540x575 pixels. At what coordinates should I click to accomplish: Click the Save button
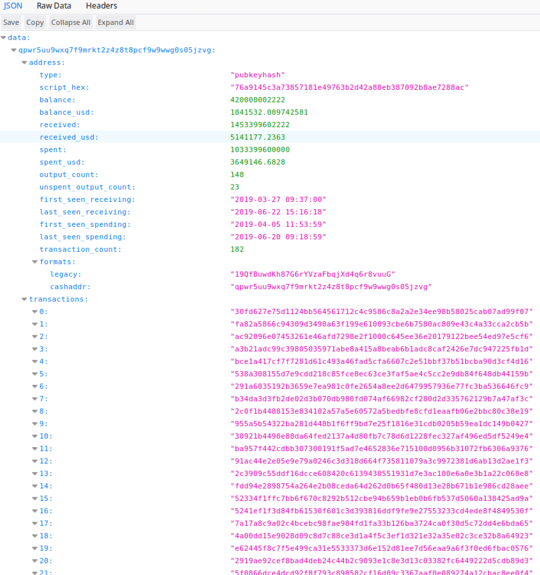pos(11,22)
